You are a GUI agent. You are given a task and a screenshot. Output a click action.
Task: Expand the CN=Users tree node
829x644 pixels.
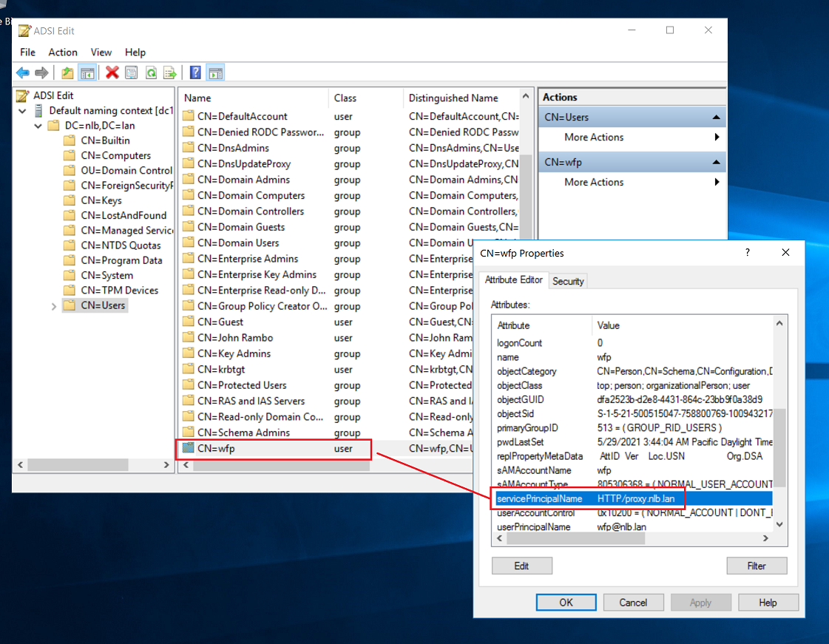point(54,306)
